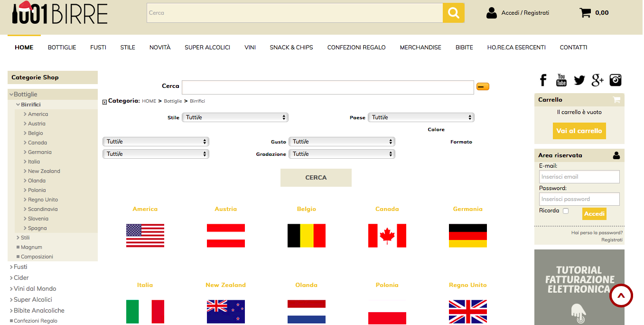
Task: Select the Olanda flag image
Action: (x=307, y=312)
